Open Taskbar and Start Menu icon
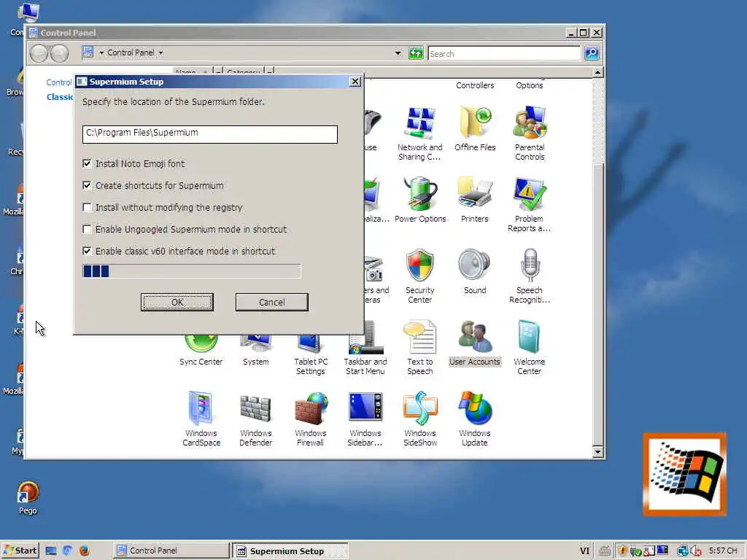The width and height of the screenshot is (747, 560). pos(365,338)
